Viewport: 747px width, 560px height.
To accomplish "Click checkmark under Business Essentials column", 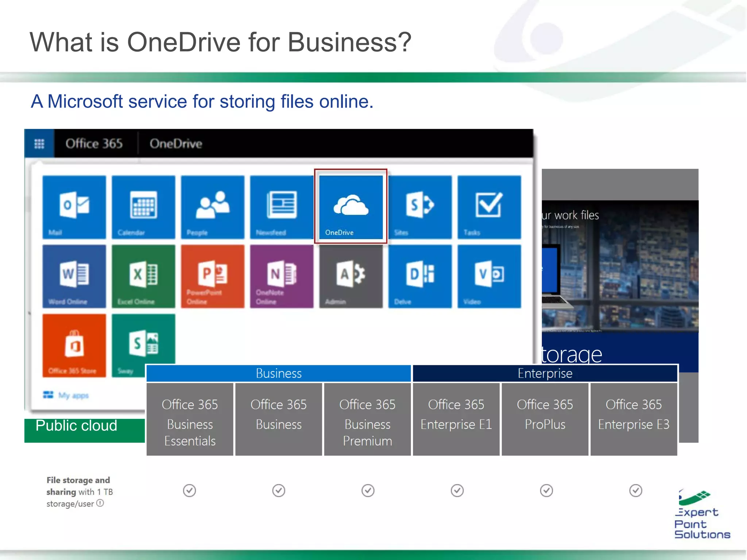I will pyautogui.click(x=189, y=491).
